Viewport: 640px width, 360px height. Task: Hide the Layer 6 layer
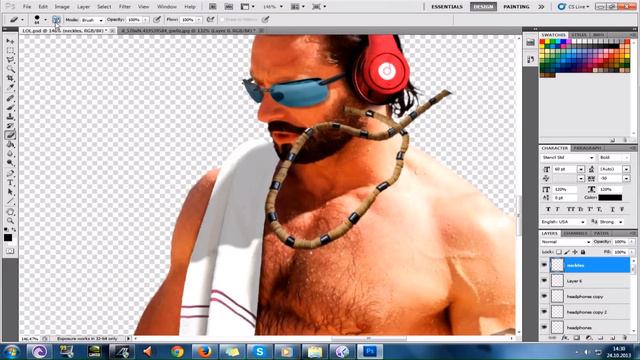tap(544, 281)
